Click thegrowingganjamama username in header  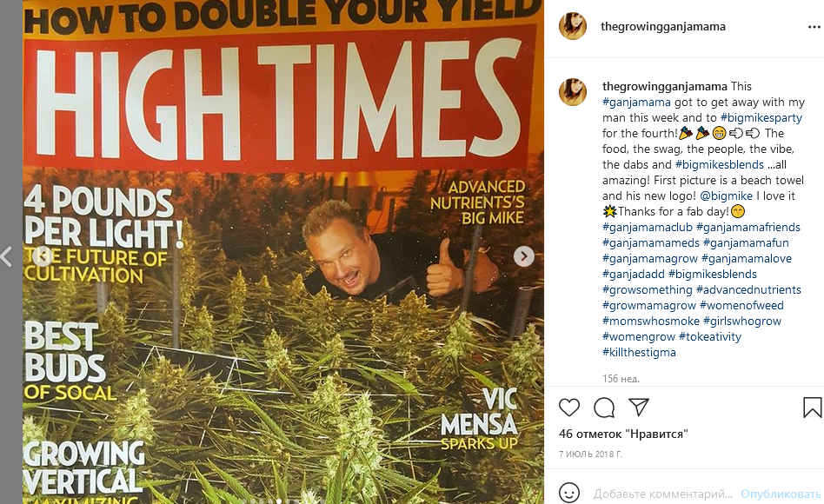[662, 26]
